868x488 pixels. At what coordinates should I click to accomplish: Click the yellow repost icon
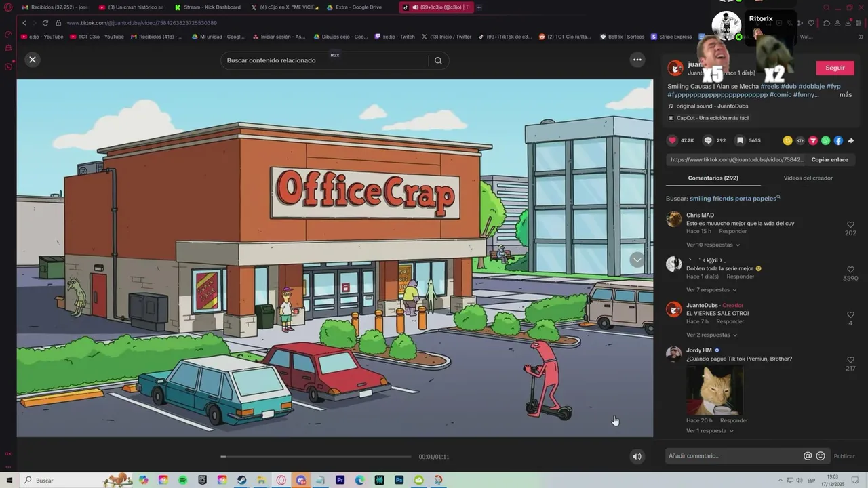[x=787, y=140]
